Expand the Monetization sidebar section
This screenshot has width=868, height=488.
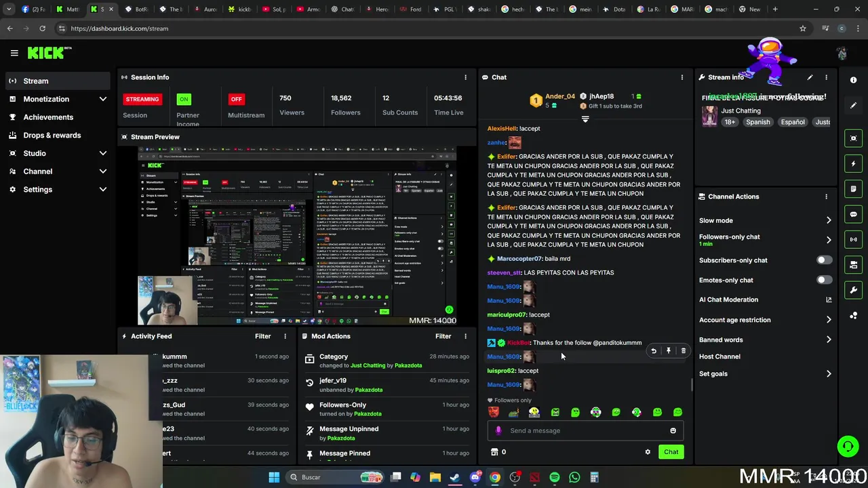coord(103,99)
